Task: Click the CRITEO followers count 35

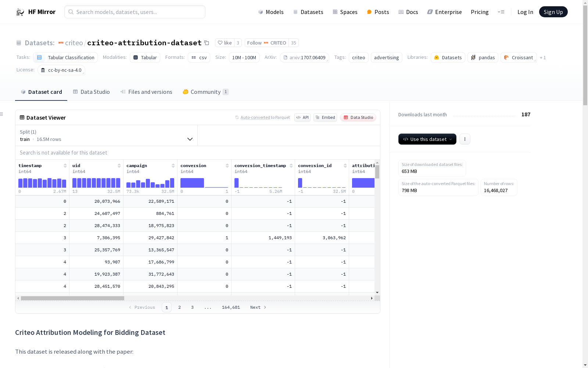Action: pyautogui.click(x=293, y=43)
